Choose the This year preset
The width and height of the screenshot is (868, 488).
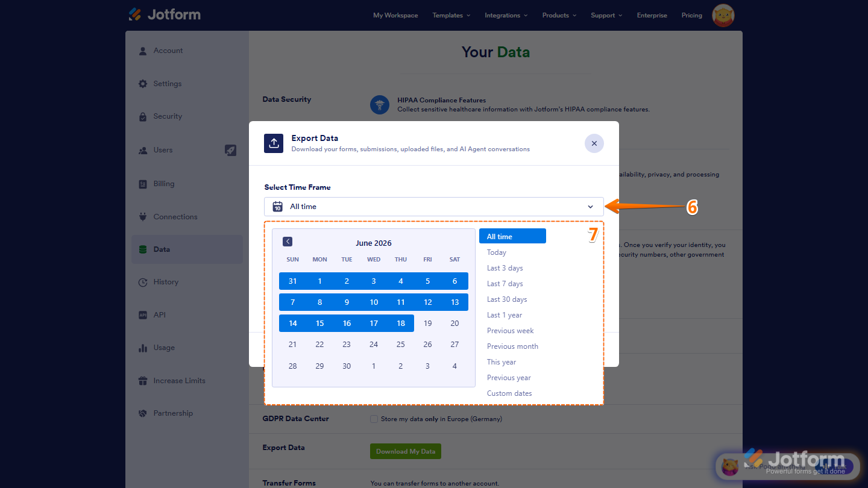[502, 362]
